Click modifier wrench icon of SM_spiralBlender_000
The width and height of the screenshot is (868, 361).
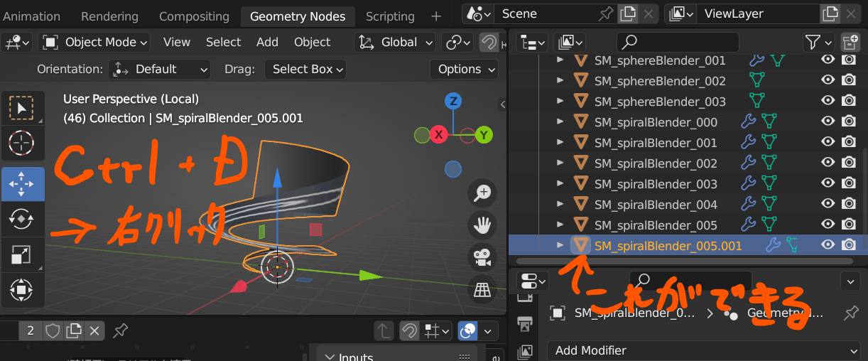pos(748,122)
